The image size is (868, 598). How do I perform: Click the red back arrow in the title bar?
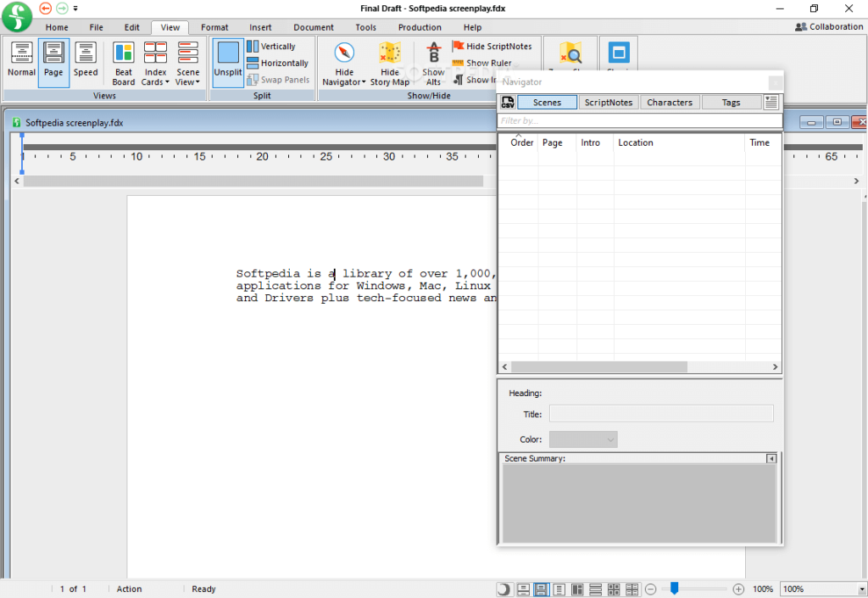pyautogui.click(x=46, y=8)
